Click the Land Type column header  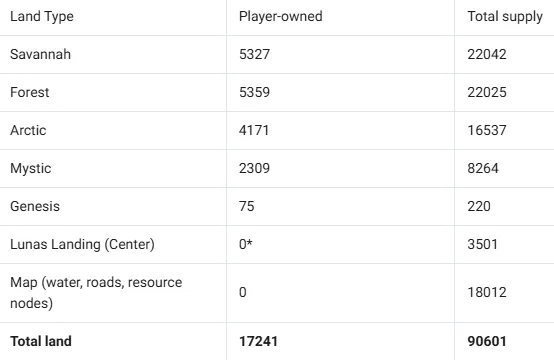[42, 17]
